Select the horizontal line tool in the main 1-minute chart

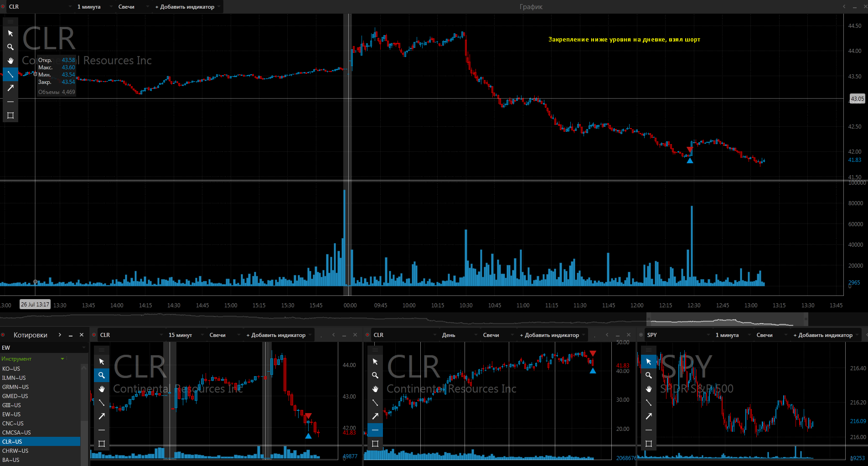tap(10, 102)
